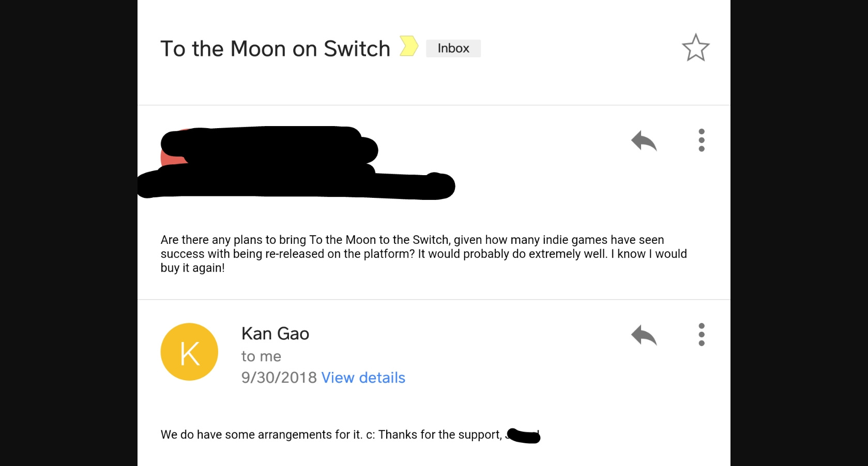
Task: Click the redacted name ending Kan Gao's reply
Action: 523,436
